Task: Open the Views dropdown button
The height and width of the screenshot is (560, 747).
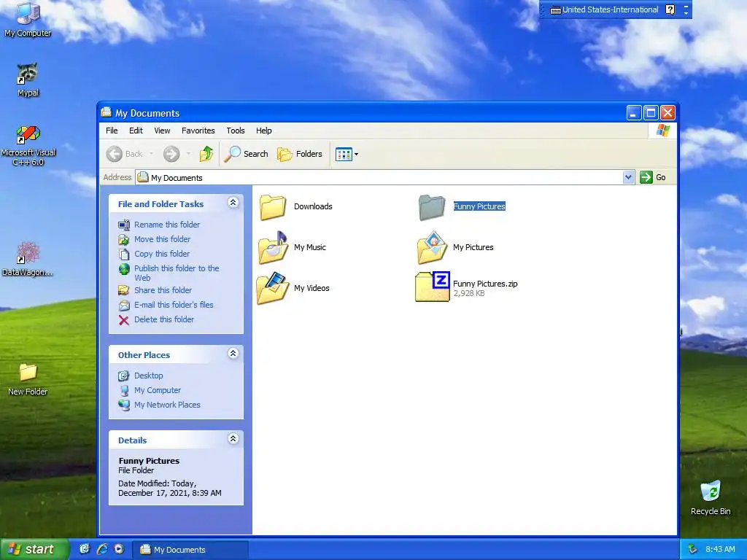Action: click(347, 154)
